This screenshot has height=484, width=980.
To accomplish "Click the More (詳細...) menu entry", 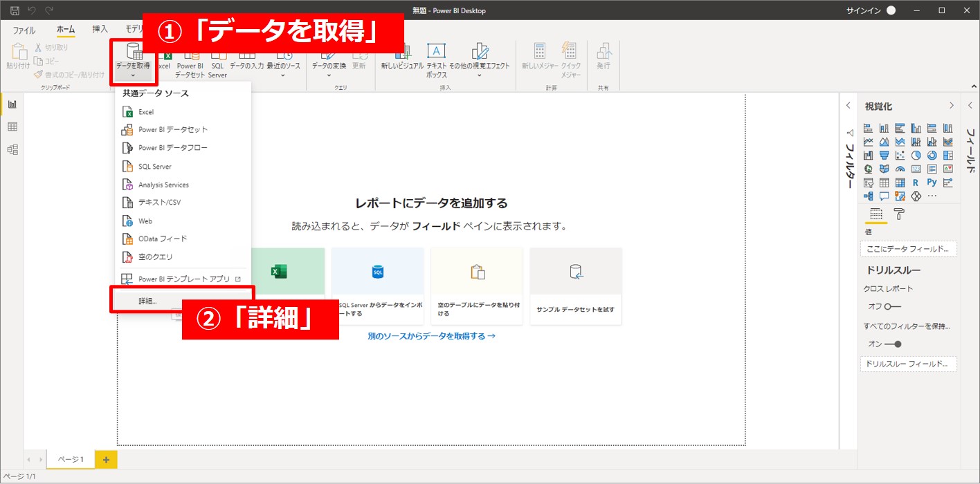I will [x=147, y=301].
